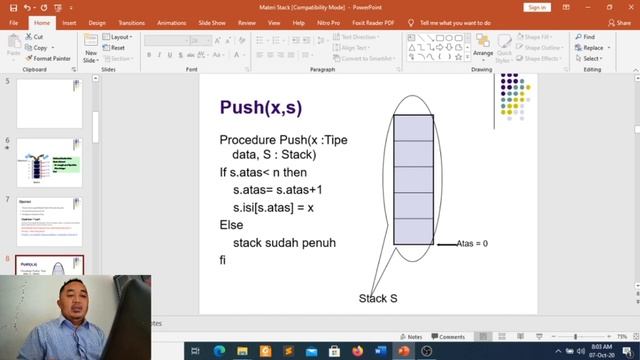Open Change Case (Aa) menu
The width and height of the screenshot is (640, 360).
[x=218, y=55]
